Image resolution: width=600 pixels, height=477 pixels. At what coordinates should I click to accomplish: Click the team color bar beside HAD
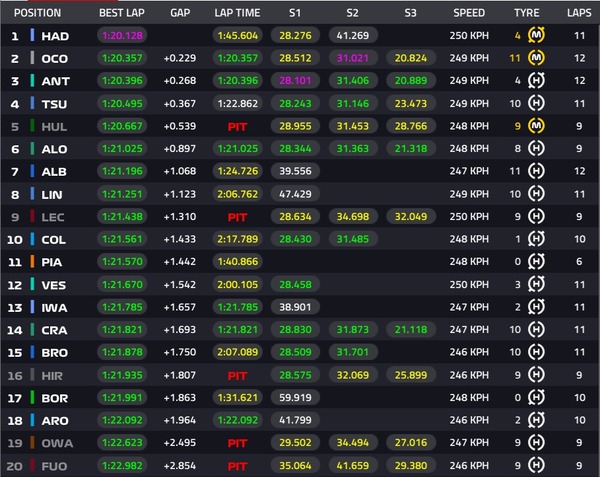[x=32, y=36]
